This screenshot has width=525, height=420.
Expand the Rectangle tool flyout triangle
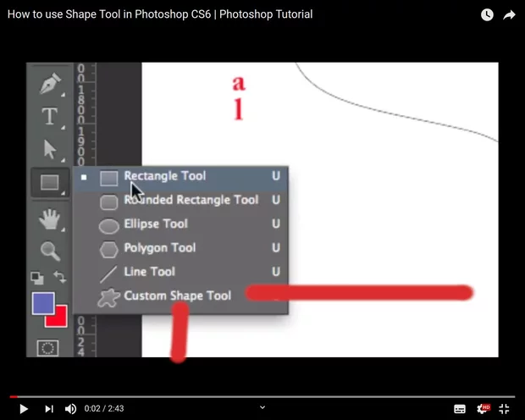tap(63, 194)
